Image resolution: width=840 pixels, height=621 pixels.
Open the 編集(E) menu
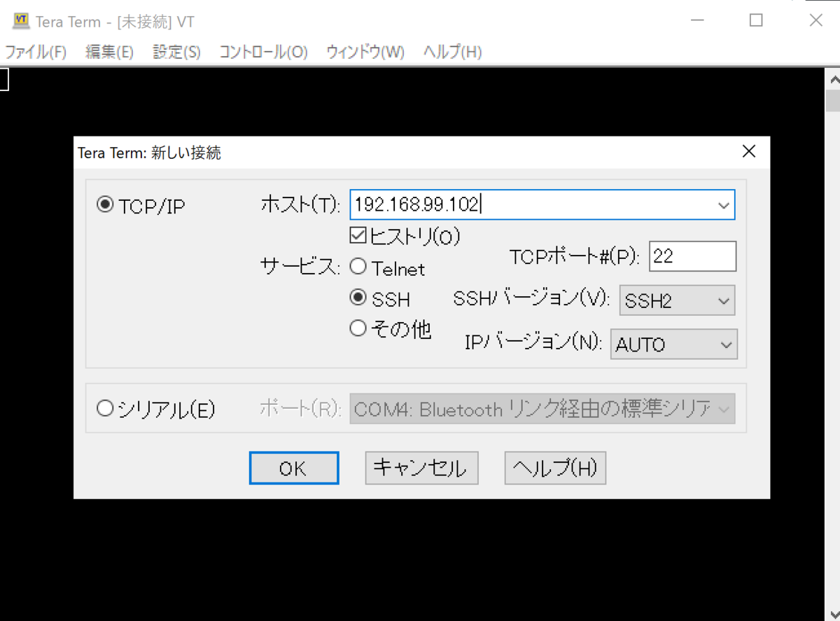[109, 52]
